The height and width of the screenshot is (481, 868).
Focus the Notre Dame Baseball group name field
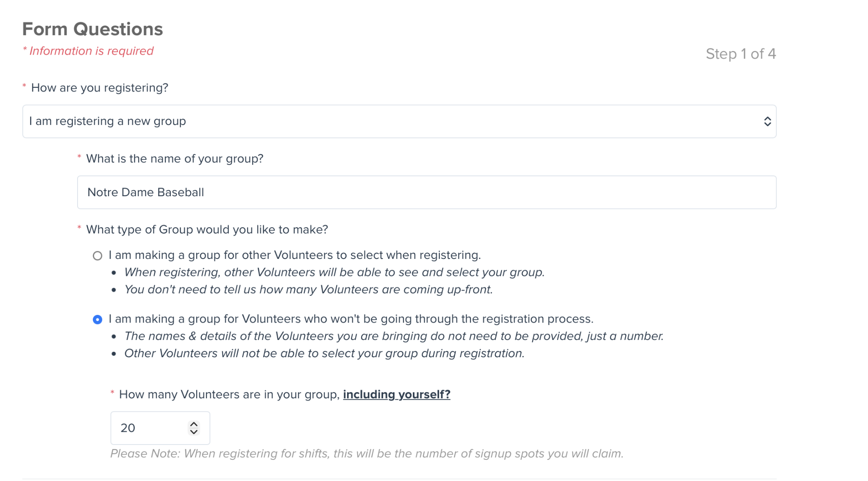tap(427, 192)
